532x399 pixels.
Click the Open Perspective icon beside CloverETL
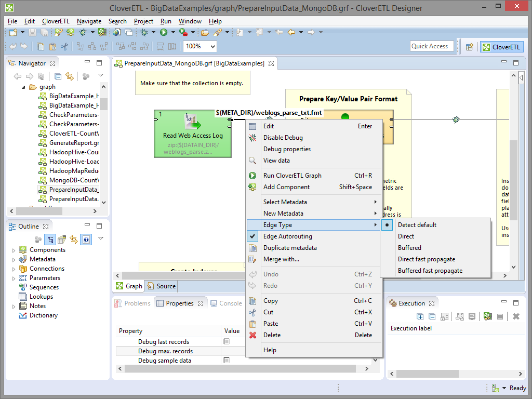(469, 47)
